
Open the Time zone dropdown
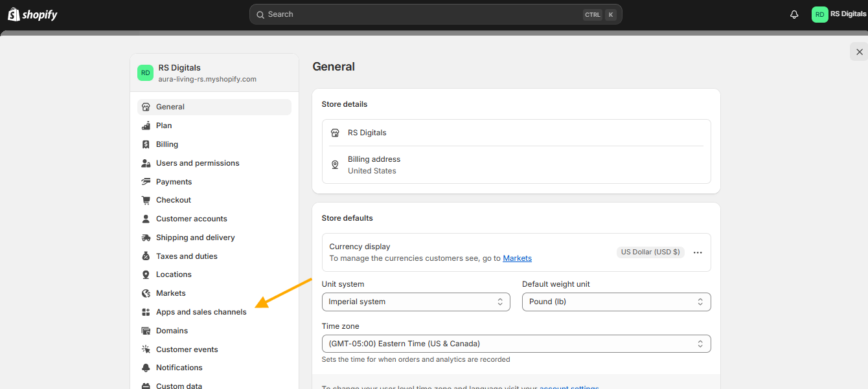point(516,344)
